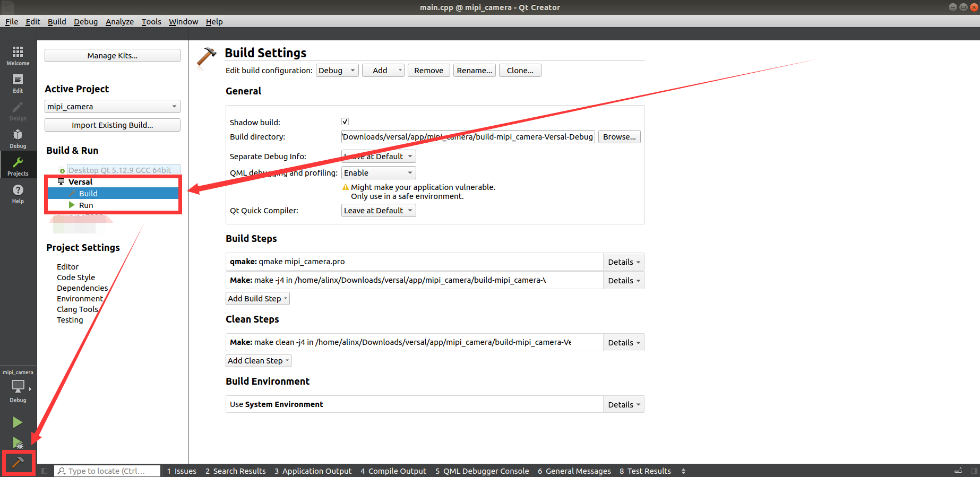Build project with the hammer icon
Screen dimensions: 980x477
coord(18,463)
